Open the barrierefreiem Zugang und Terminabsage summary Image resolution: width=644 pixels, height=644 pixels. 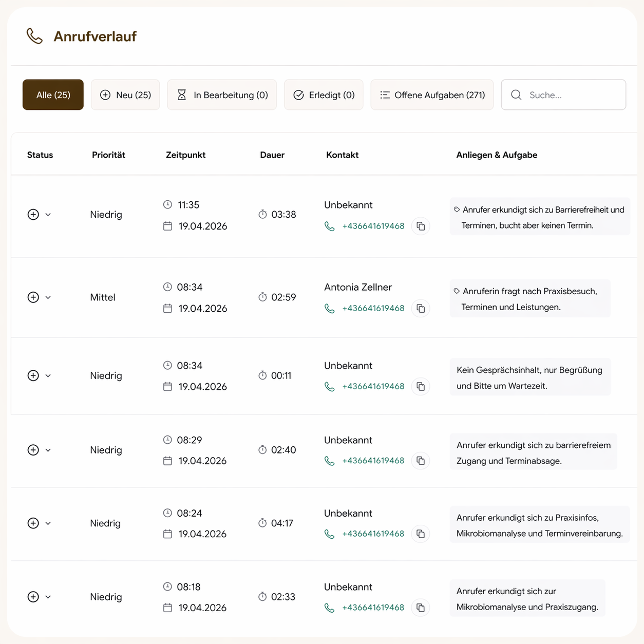[x=533, y=452]
